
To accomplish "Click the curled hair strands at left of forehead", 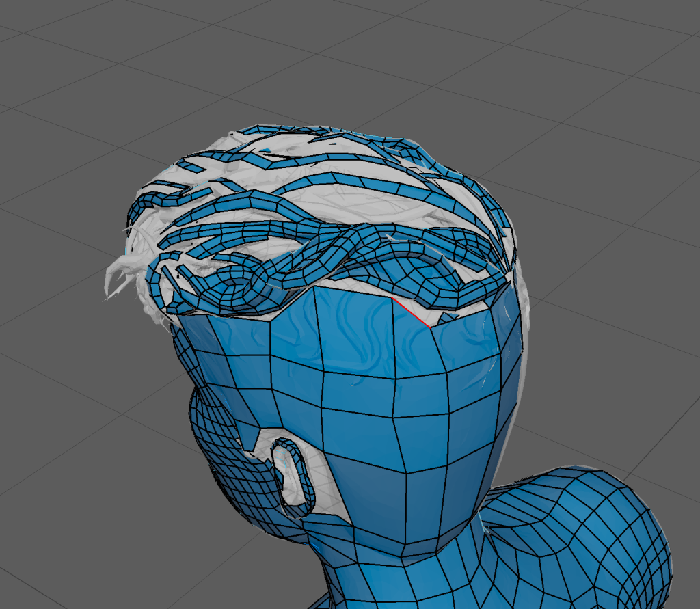I will point(164,287).
